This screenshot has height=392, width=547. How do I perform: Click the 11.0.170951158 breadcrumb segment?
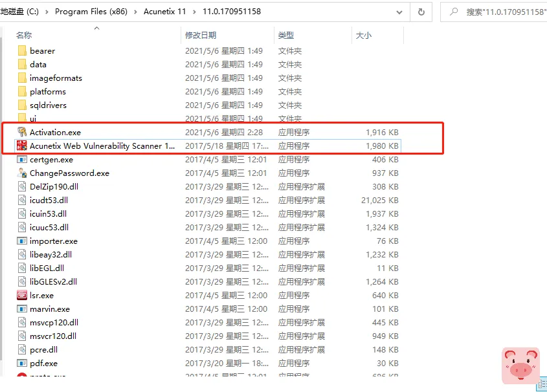[232, 12]
